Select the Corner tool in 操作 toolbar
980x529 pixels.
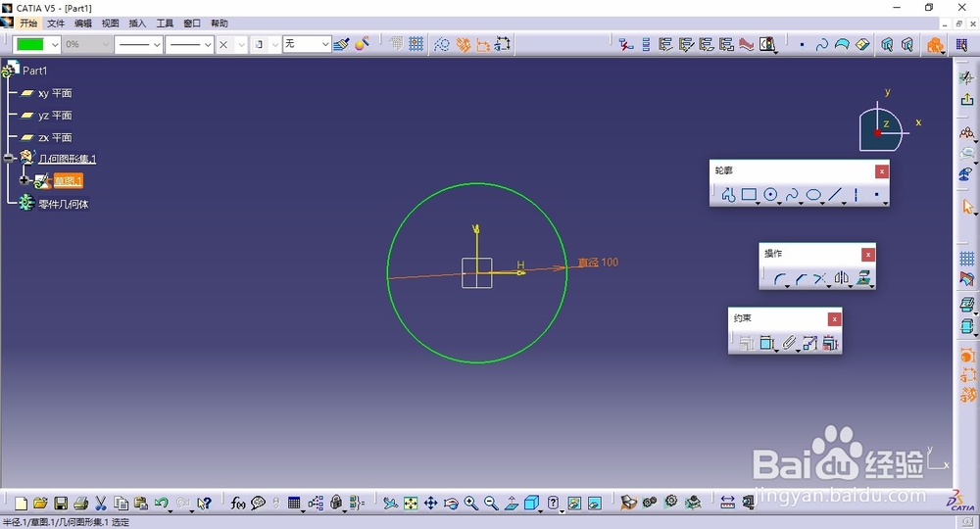[779, 278]
